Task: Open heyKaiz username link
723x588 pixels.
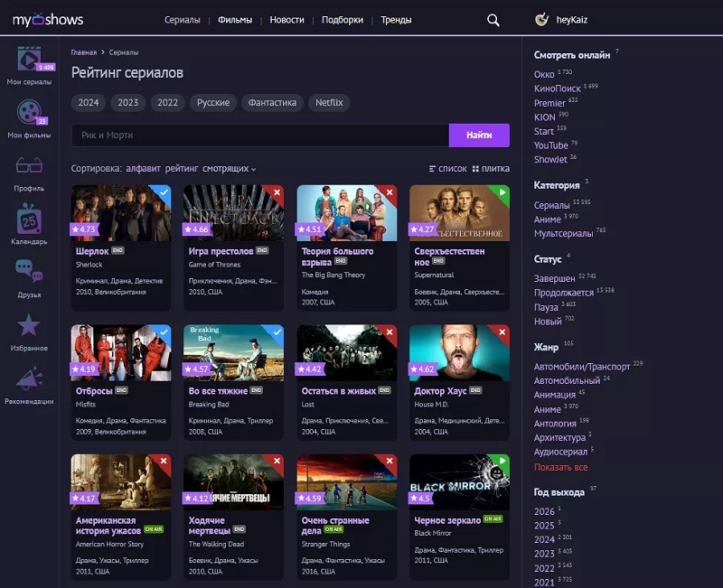Action: pos(572,20)
